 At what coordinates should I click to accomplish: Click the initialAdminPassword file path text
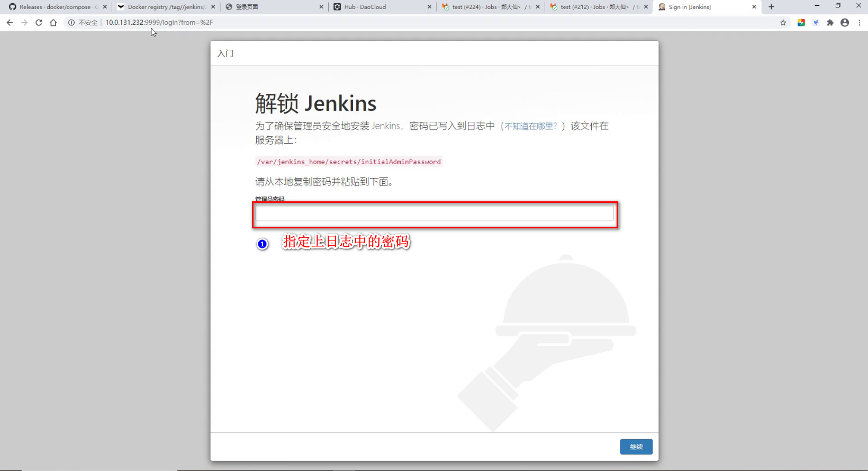point(349,162)
